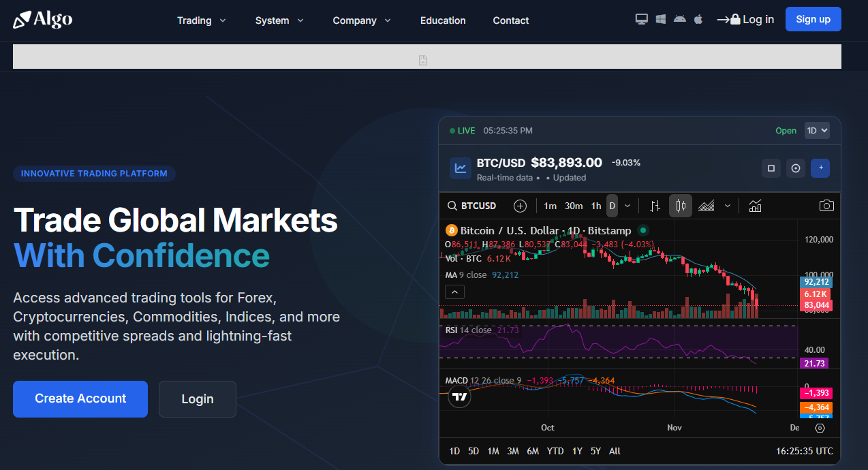Click the Android platform icon in header
This screenshot has width=868, height=470.
click(x=679, y=20)
